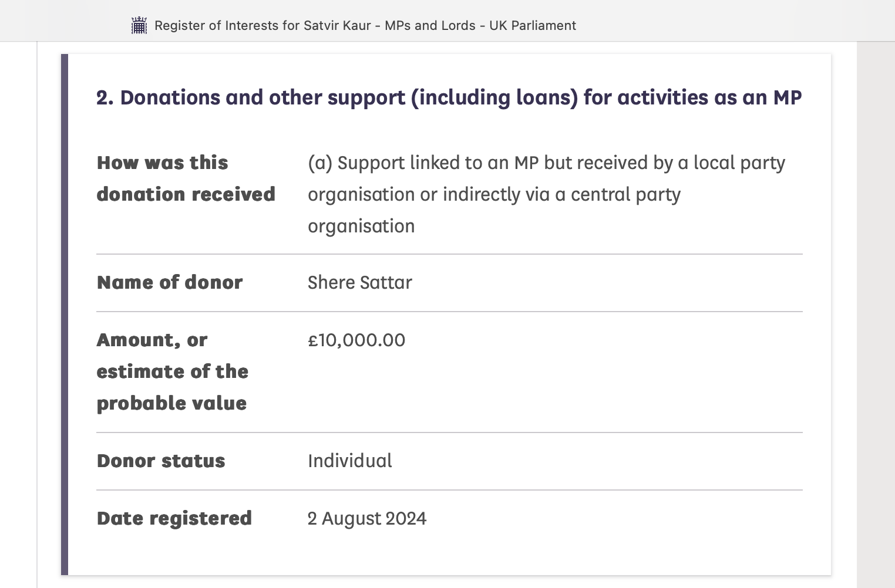The width and height of the screenshot is (895, 588).
Task: Select the "Individual" donor status value
Action: tap(350, 461)
